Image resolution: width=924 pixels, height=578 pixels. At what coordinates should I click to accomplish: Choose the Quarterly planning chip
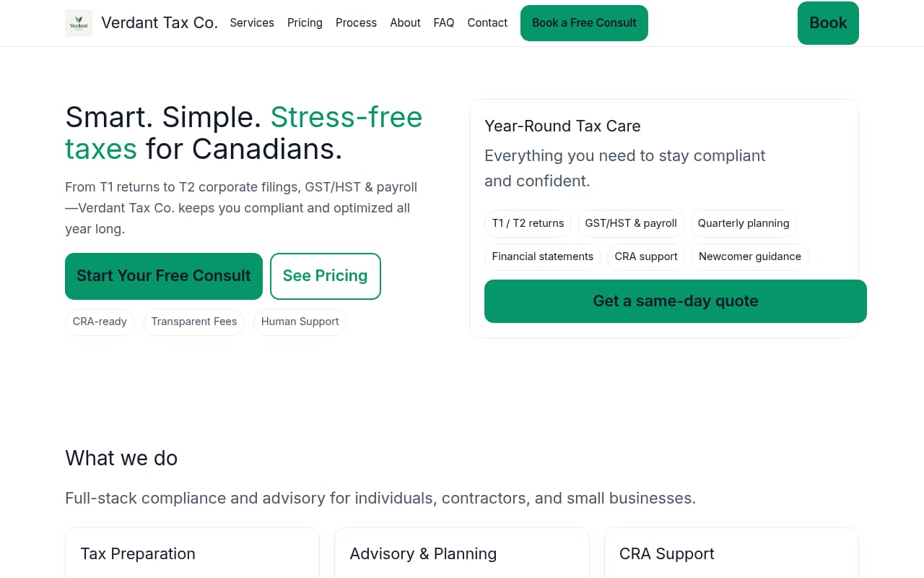(743, 223)
